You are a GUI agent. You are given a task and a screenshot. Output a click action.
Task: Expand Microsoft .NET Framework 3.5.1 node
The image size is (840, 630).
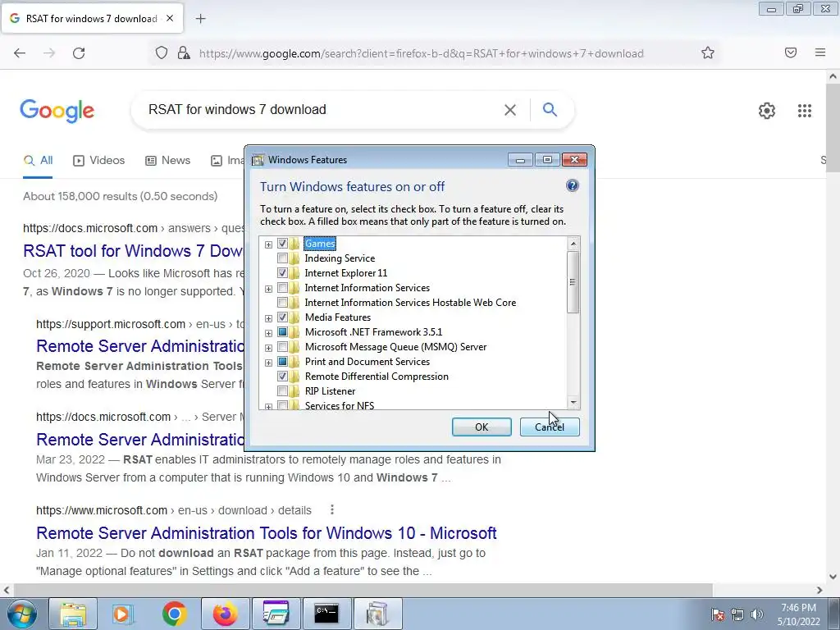pyautogui.click(x=268, y=333)
